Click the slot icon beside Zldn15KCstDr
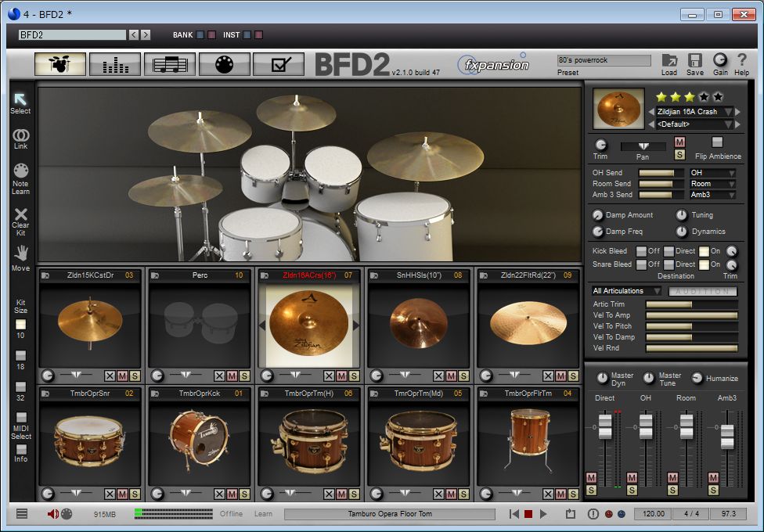 (45, 275)
